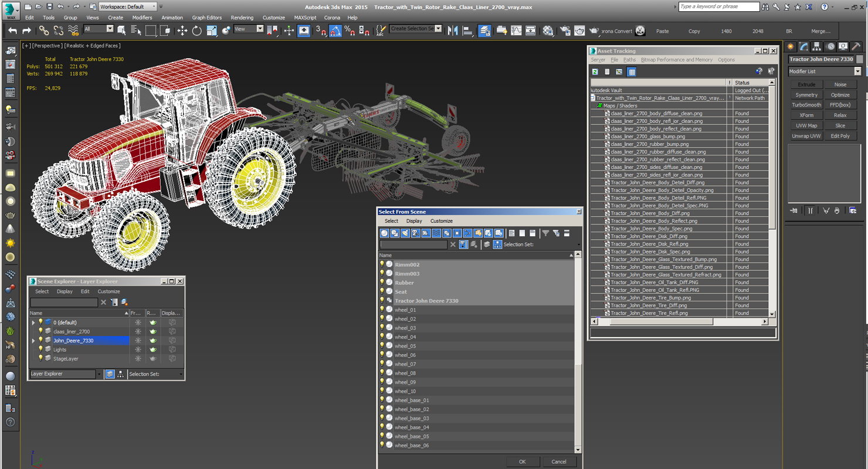The image size is (868, 469).
Task: Expand the 0 (default) layer tree
Action: pos(33,322)
